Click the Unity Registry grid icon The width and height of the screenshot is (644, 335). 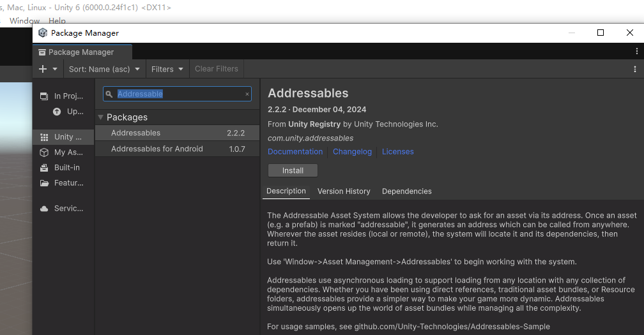tap(44, 137)
